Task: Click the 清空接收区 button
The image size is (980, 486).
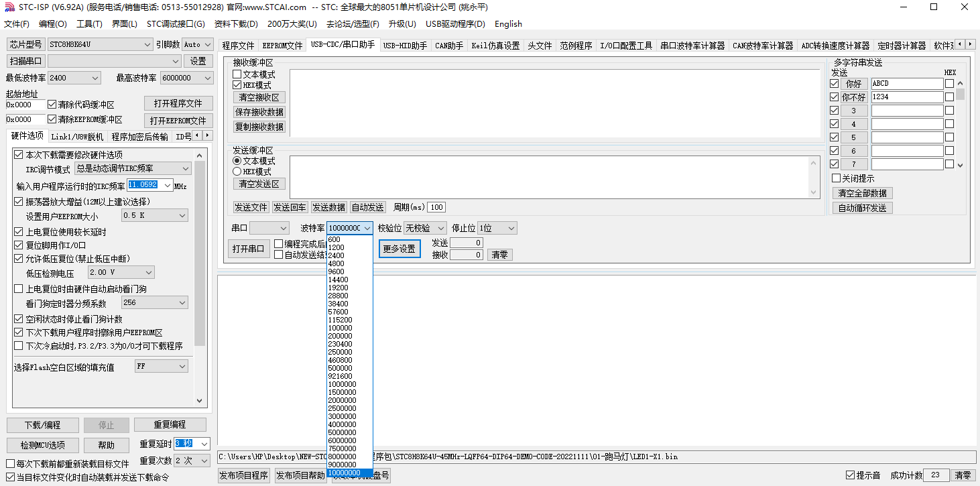Action: pyautogui.click(x=259, y=97)
